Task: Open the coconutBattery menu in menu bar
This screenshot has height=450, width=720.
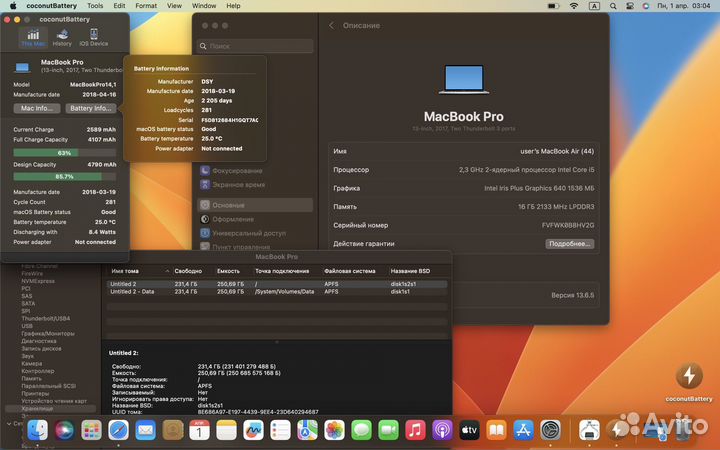Action: tap(51, 6)
